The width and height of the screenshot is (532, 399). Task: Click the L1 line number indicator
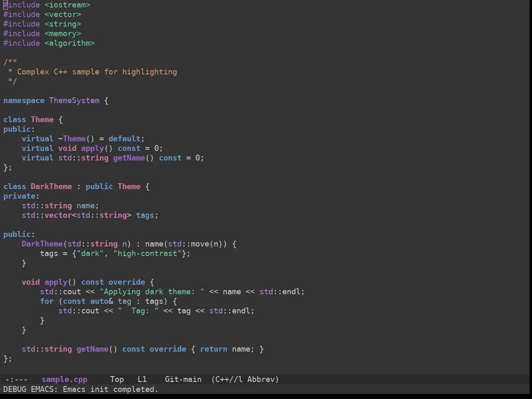(x=142, y=379)
